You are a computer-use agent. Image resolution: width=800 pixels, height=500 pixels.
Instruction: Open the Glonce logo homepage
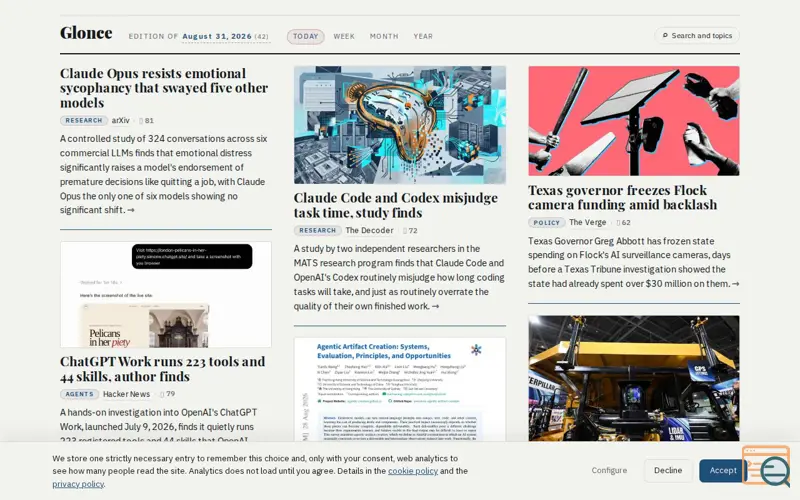pos(86,33)
